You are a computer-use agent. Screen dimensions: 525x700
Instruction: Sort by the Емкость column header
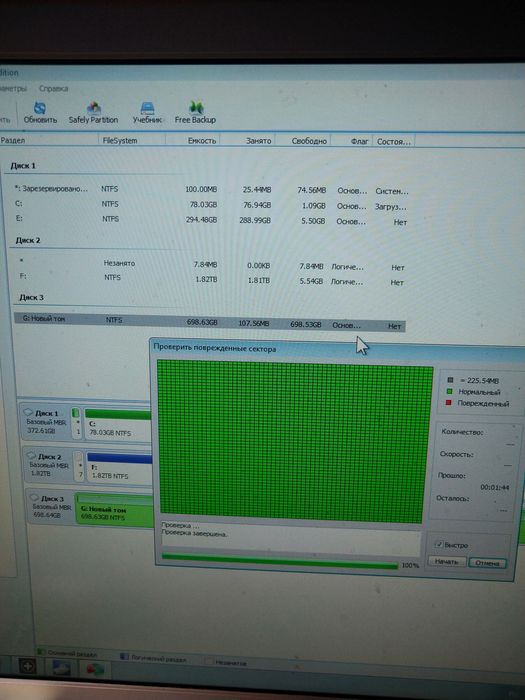(193, 141)
